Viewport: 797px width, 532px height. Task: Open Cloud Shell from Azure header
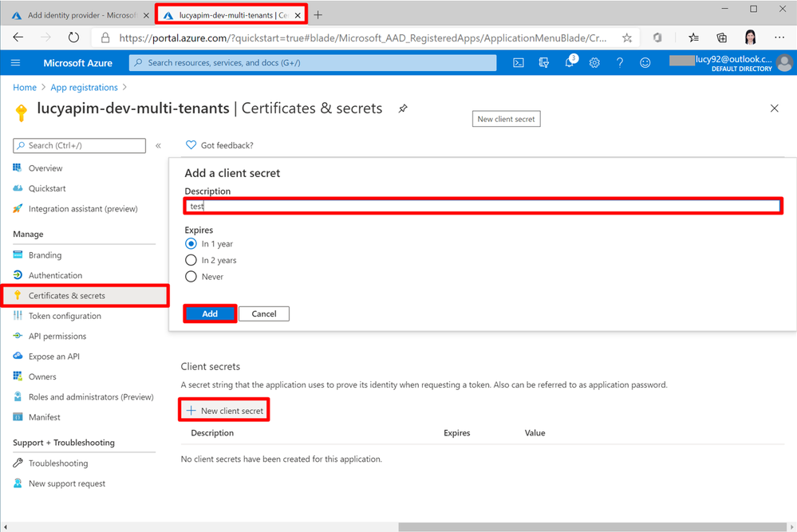[518, 63]
